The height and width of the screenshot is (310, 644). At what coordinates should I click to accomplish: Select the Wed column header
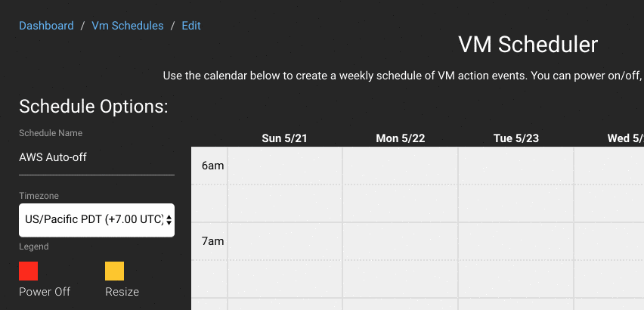[x=626, y=138]
